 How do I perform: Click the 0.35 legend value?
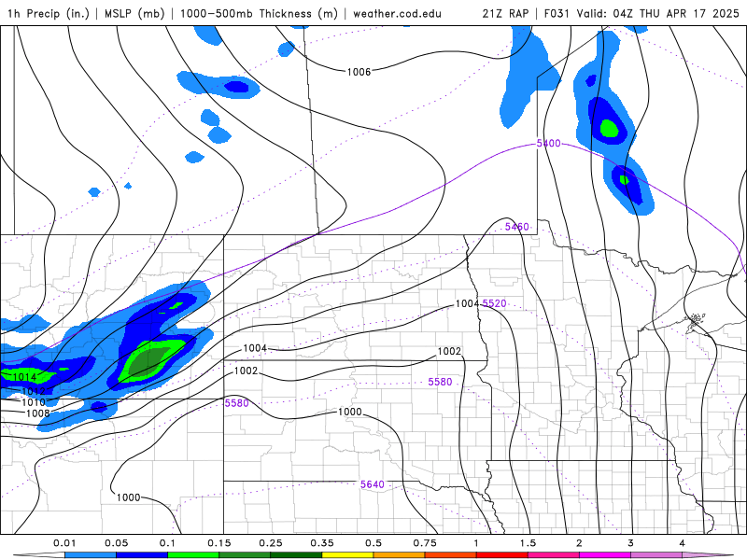pos(322,543)
